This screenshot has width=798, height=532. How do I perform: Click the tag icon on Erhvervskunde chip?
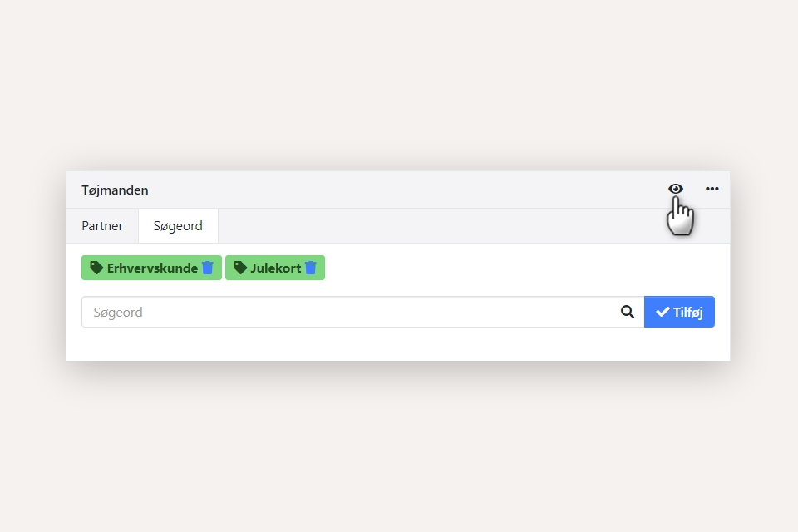tap(96, 268)
